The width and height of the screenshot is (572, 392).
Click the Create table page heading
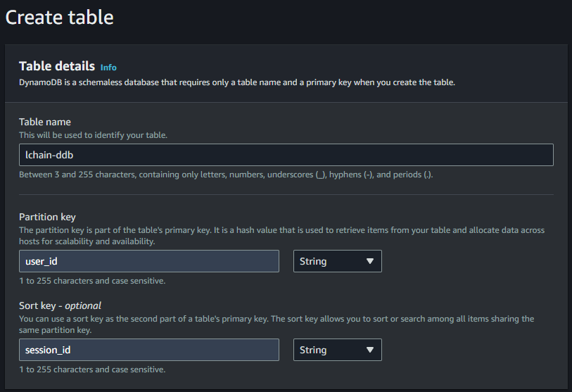60,17
